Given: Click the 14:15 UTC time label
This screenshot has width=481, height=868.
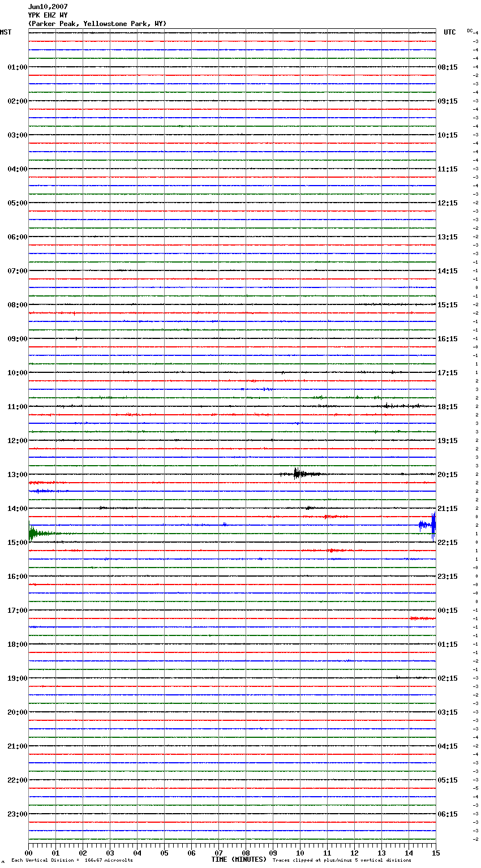Looking at the screenshot, I should point(448,271).
